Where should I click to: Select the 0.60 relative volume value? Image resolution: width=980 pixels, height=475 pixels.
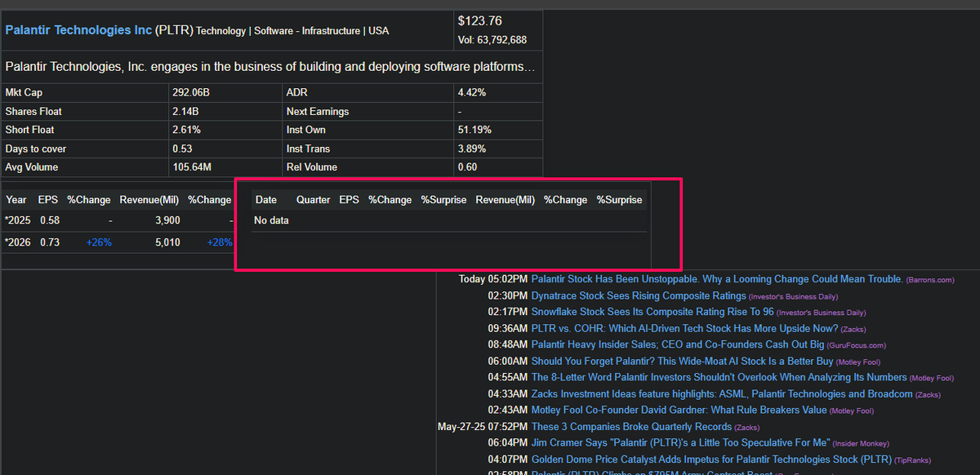pyautogui.click(x=468, y=168)
